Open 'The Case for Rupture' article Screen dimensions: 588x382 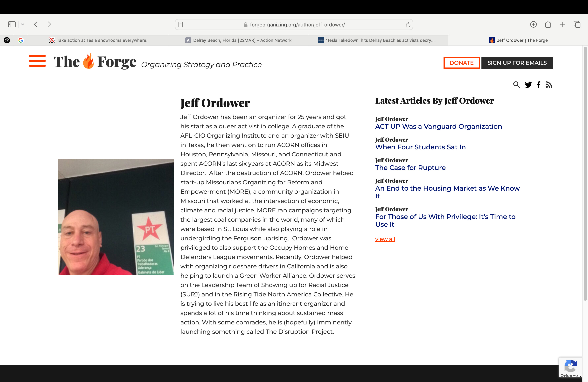coord(410,167)
